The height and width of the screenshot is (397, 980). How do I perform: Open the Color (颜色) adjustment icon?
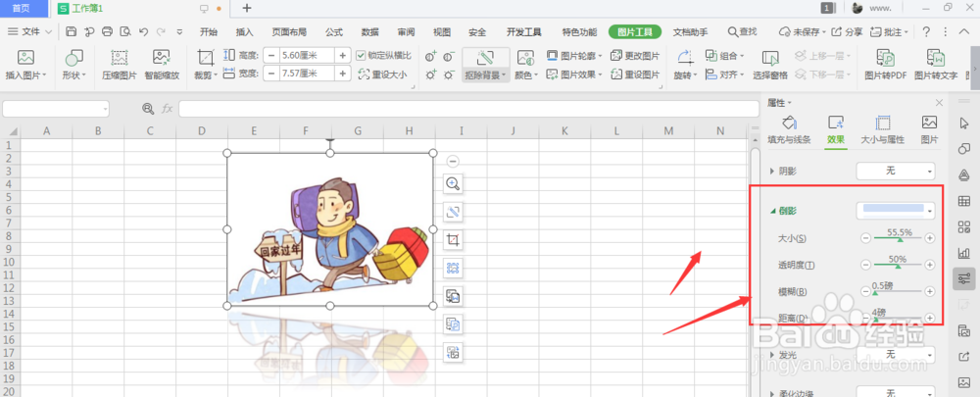point(525,58)
